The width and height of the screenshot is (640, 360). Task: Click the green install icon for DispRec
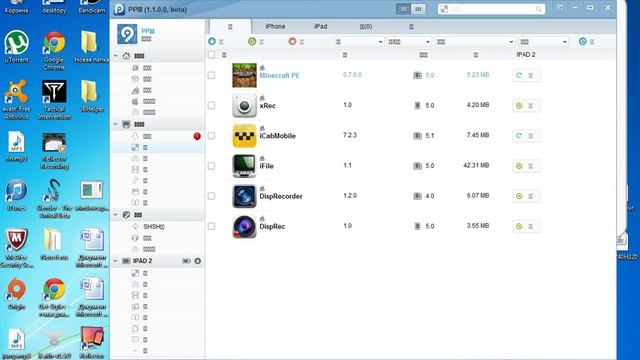tap(519, 227)
